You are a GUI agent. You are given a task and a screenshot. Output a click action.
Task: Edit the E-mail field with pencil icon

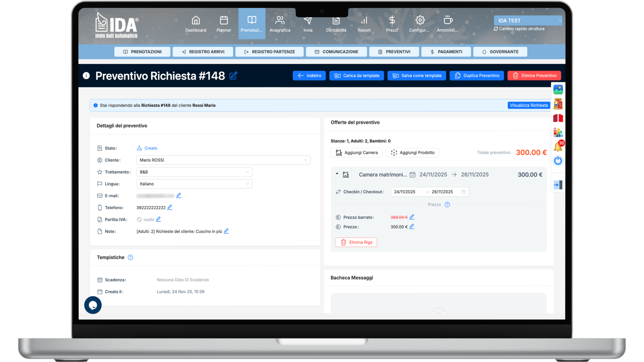pos(179,196)
